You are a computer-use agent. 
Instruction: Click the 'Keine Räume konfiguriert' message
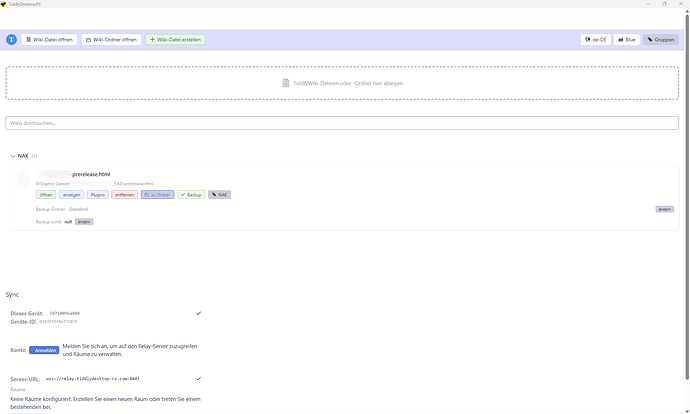coord(105,403)
